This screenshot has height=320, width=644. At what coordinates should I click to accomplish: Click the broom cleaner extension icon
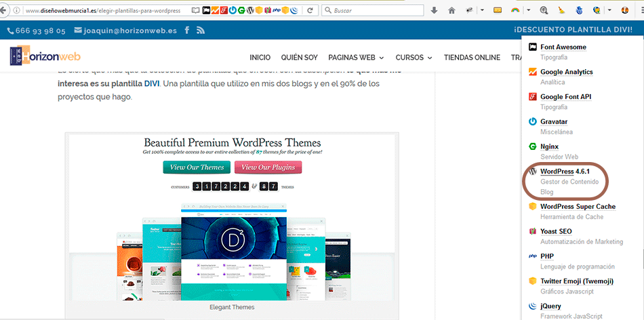pyautogui.click(x=561, y=10)
